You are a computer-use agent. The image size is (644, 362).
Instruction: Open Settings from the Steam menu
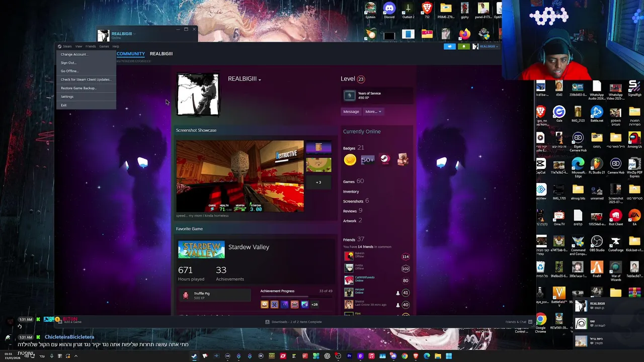(67, 97)
